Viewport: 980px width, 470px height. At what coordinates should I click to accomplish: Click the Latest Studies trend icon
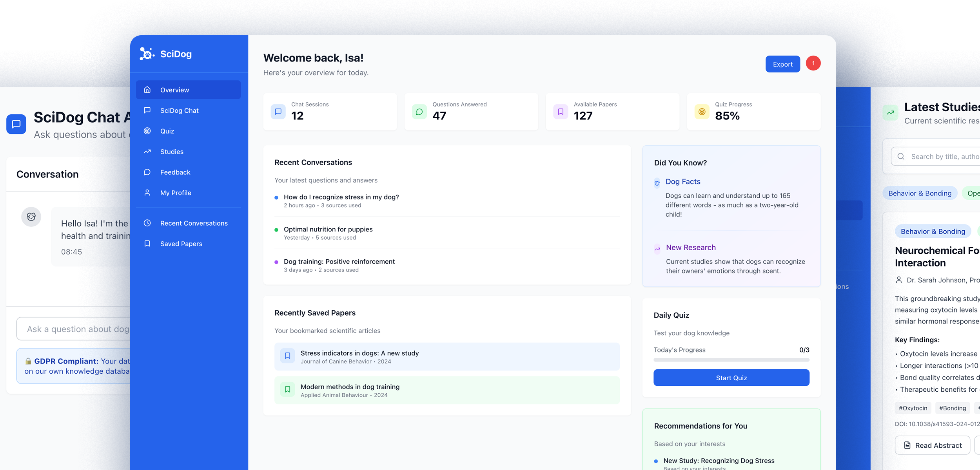click(x=890, y=113)
